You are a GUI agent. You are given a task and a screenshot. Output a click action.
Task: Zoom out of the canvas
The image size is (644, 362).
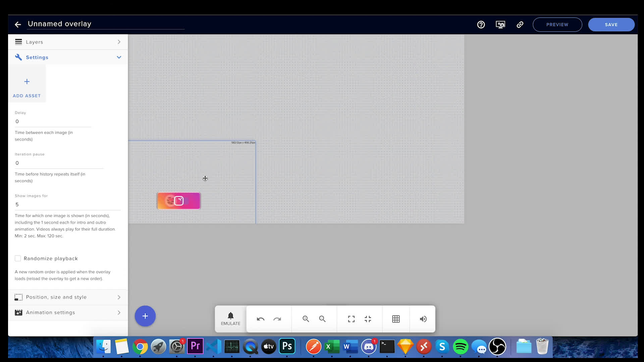(x=322, y=319)
